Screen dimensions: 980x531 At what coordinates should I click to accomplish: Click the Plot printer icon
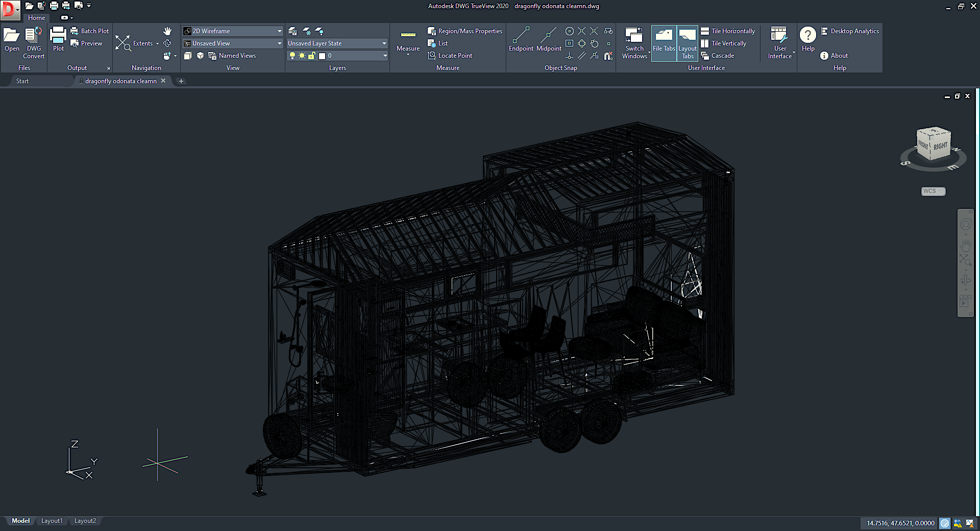coord(58,36)
